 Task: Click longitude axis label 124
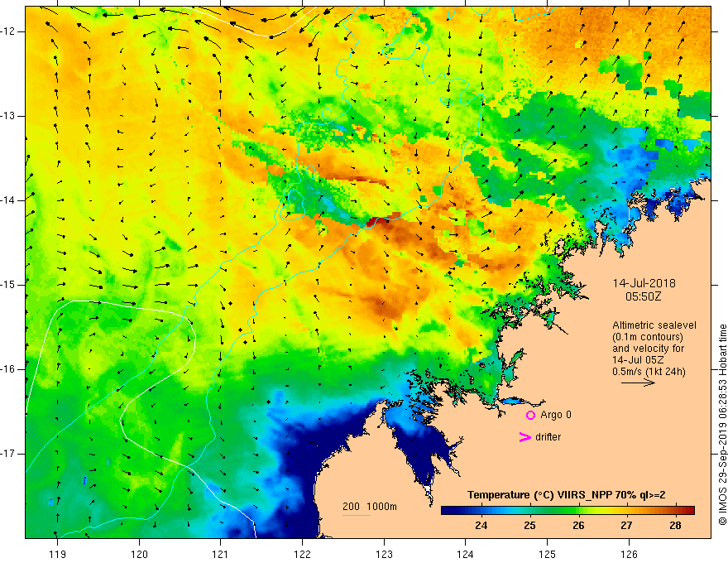465,554
